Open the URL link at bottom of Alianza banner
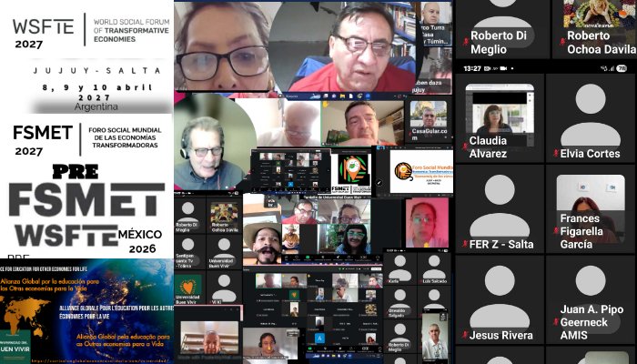 pyautogui.click(x=99, y=360)
